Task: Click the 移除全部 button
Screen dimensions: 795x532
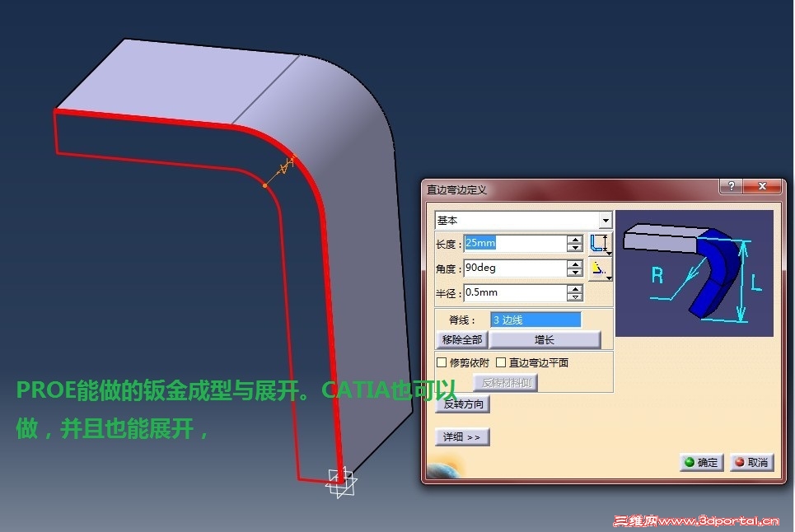Action: [462, 339]
